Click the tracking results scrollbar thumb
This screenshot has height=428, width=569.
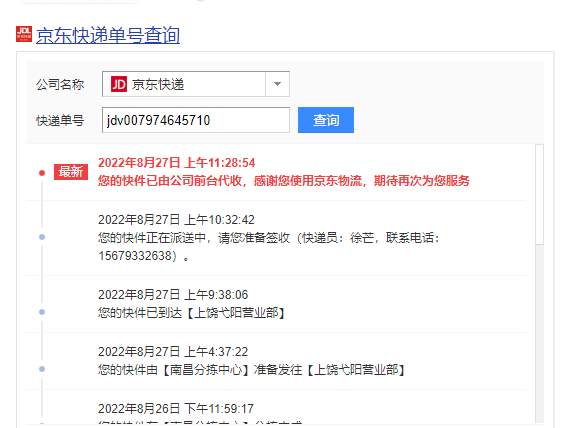coord(540,195)
